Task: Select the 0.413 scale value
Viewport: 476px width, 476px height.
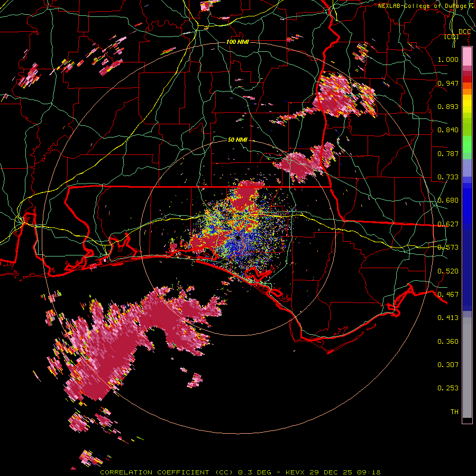Action: tap(448, 318)
